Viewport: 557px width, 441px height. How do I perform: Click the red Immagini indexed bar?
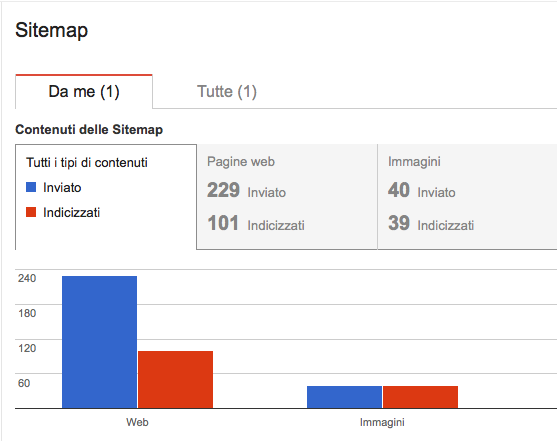(x=421, y=397)
